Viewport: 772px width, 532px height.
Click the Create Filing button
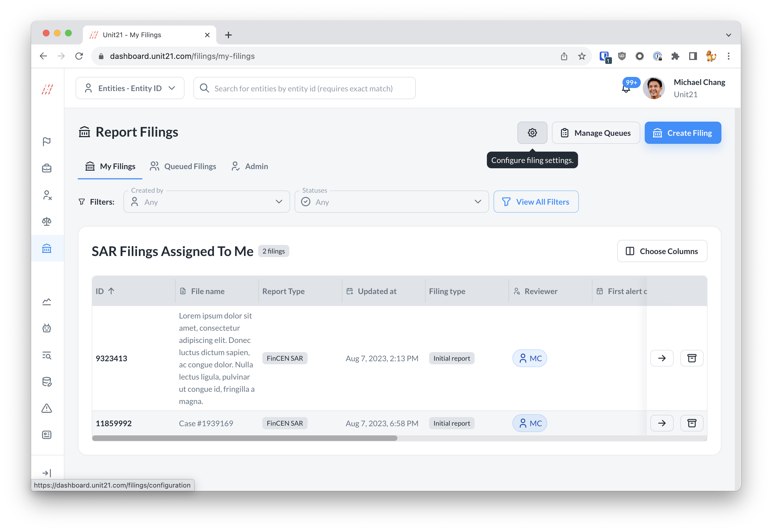682,133
